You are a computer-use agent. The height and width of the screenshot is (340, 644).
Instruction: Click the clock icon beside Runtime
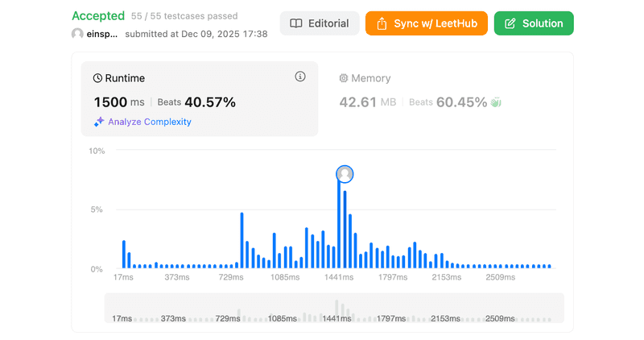coord(98,78)
